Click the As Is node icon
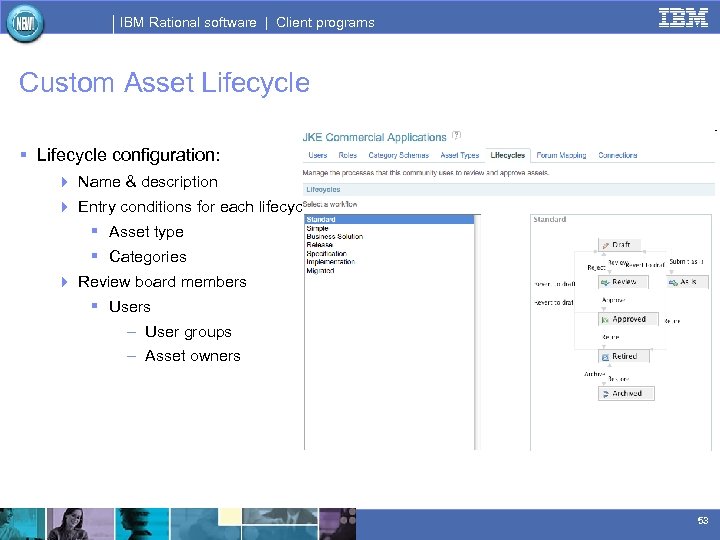The image size is (720, 540). pyautogui.click(x=673, y=282)
